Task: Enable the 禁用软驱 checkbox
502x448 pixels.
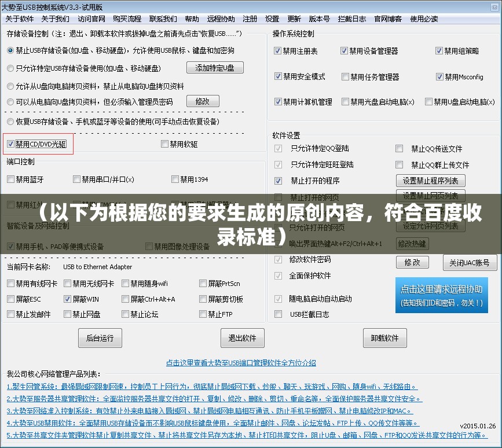Action: point(165,144)
